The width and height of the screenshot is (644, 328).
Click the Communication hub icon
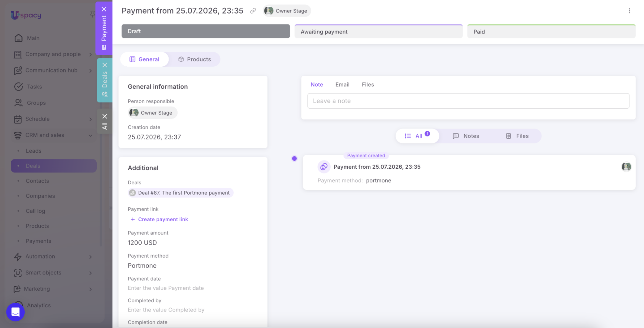(18, 71)
